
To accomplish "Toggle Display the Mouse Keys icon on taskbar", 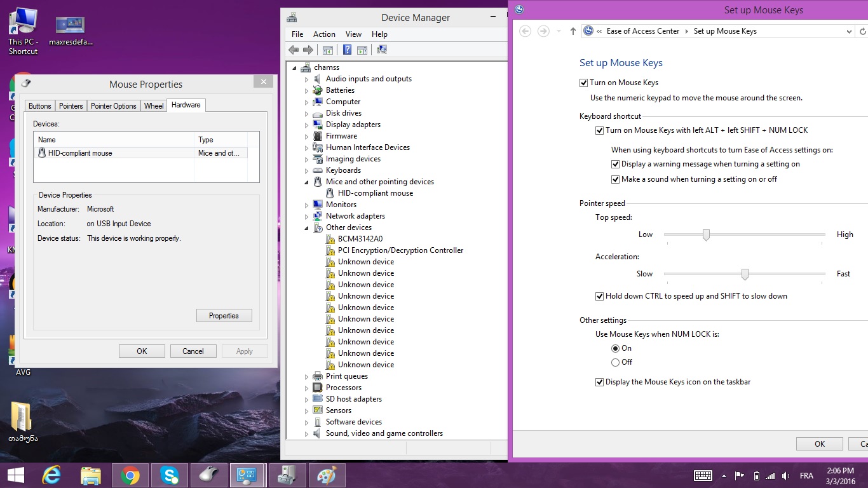I will coord(599,382).
